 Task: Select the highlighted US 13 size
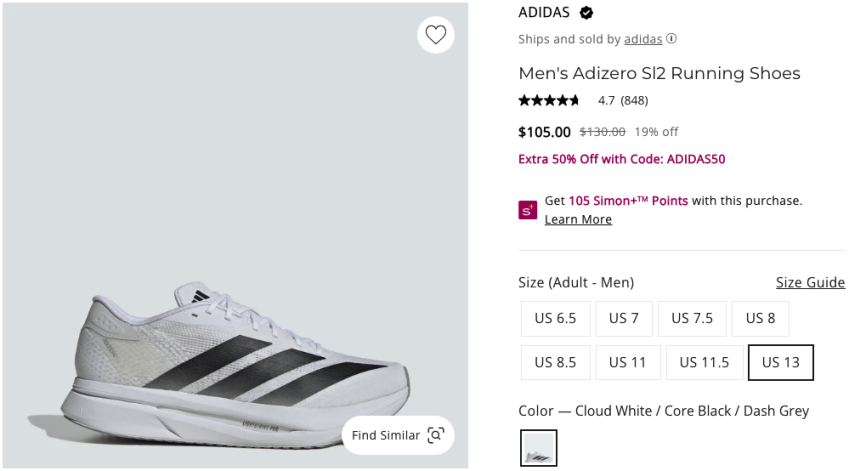[x=780, y=362]
